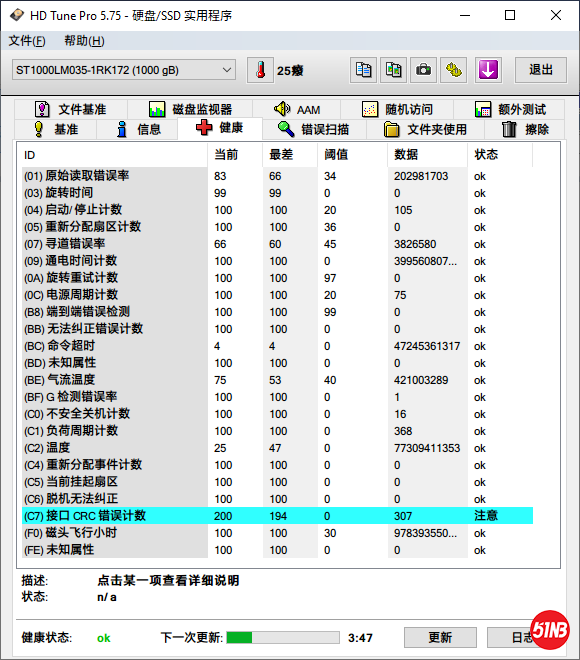Image resolution: width=580 pixels, height=660 pixels.
Task: Switch to the 错误扫描 tab
Action: [x=314, y=129]
